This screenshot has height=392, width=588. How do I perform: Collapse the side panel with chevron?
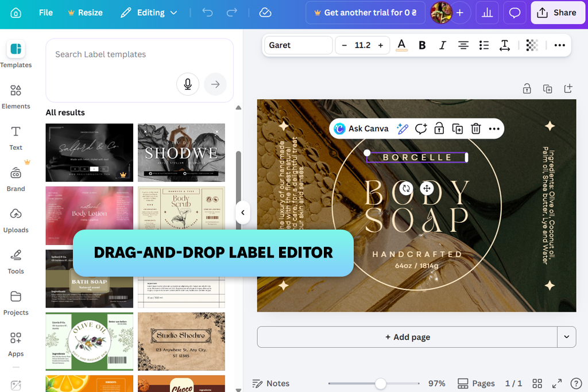(x=243, y=212)
